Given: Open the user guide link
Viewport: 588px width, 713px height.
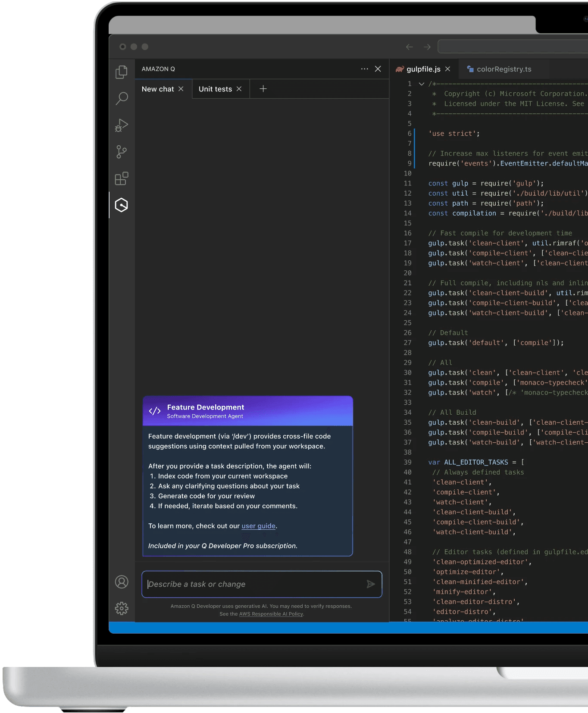Looking at the screenshot, I should pyautogui.click(x=258, y=526).
